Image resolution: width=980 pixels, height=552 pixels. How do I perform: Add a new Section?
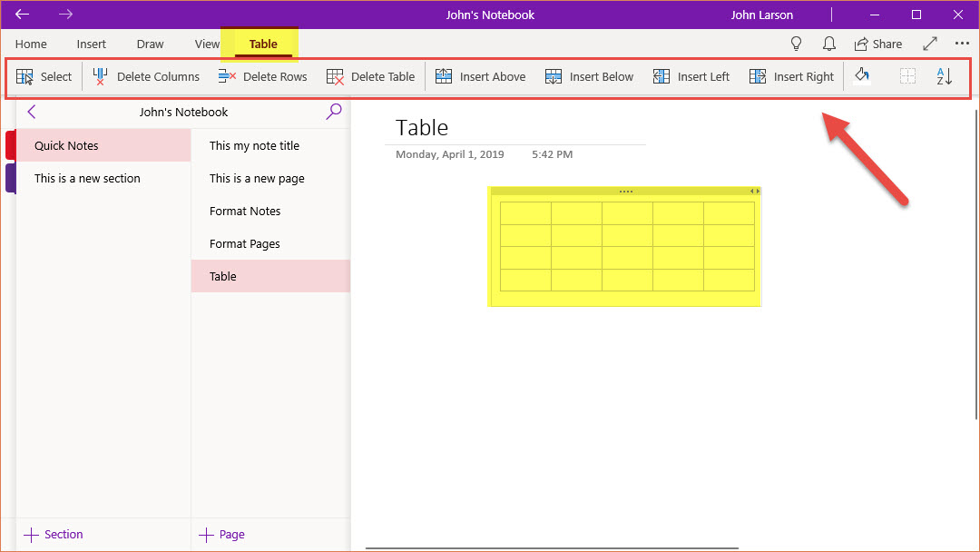coord(54,535)
